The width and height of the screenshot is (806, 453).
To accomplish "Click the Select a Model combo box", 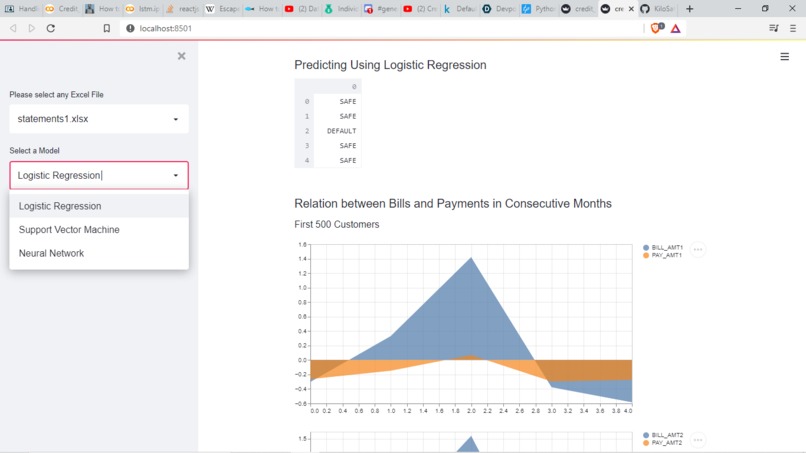I will pyautogui.click(x=99, y=175).
